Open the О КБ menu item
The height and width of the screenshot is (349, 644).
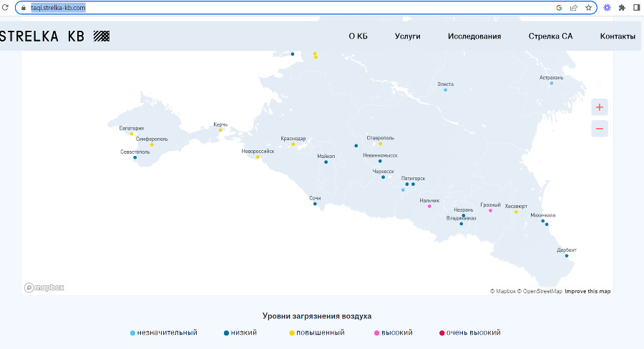click(358, 36)
